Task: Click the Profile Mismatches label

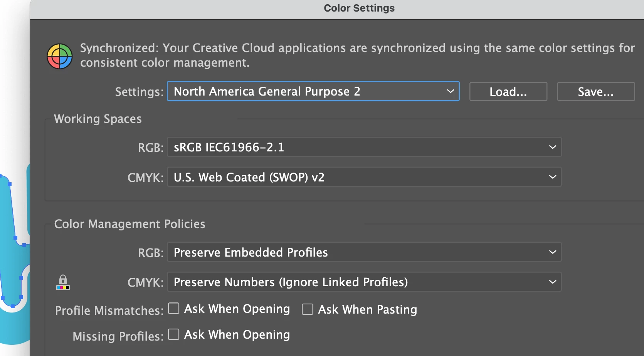Action: click(109, 311)
